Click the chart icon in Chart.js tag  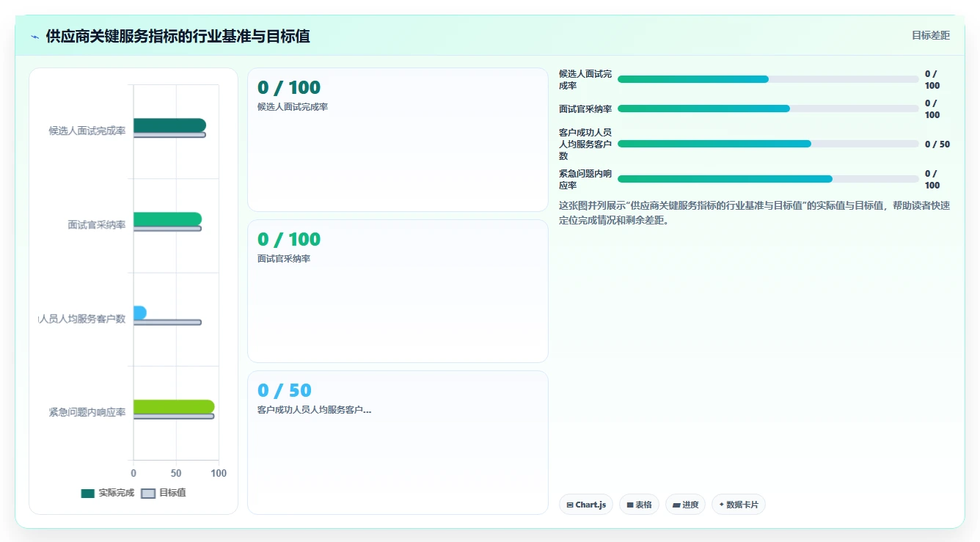(570, 505)
